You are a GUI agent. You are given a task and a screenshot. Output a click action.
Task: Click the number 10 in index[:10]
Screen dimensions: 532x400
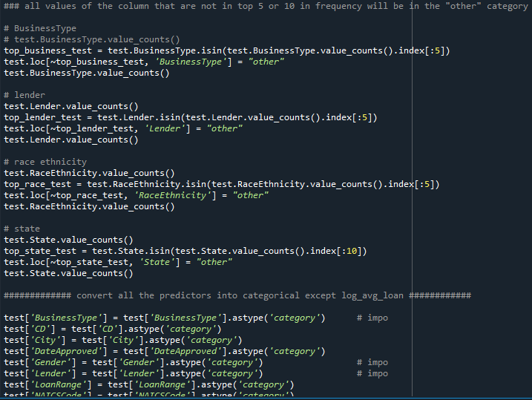352,252
